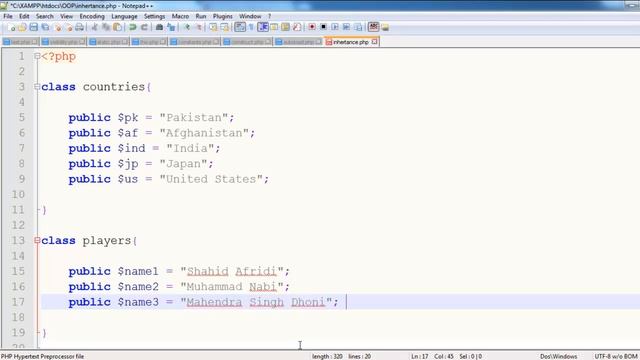640x360 pixels.
Task: Open the Window menu
Action: (250, 16)
